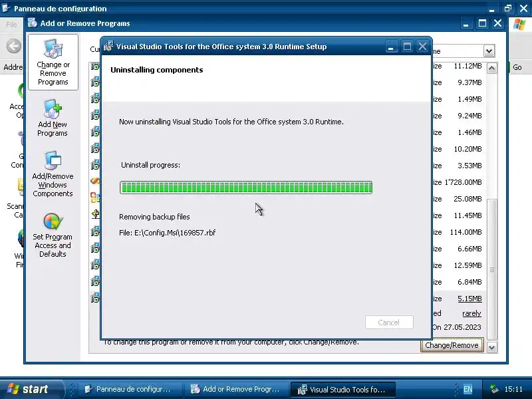The image size is (532, 399).
Task: Open Add New Programs sidebar icon
Action: point(53,118)
